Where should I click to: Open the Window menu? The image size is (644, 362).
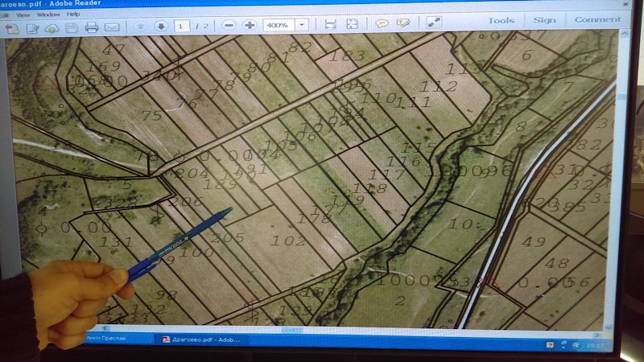[x=48, y=14]
